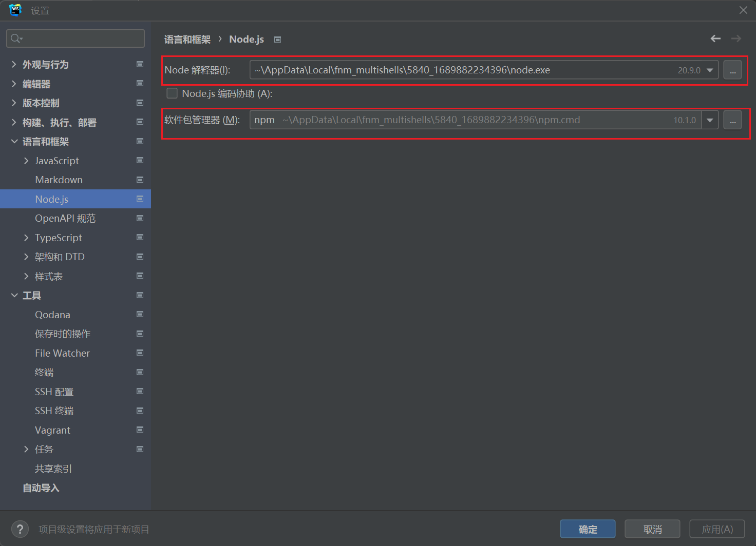Click the project-level icon beside 终端
This screenshot has height=546, width=756.
pos(140,372)
